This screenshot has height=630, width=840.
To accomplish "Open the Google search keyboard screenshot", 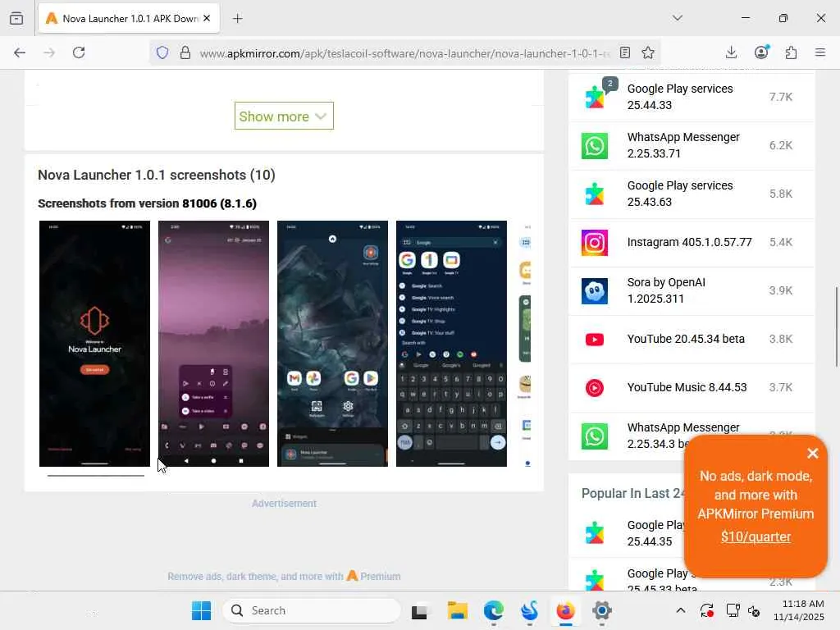I will (452, 344).
